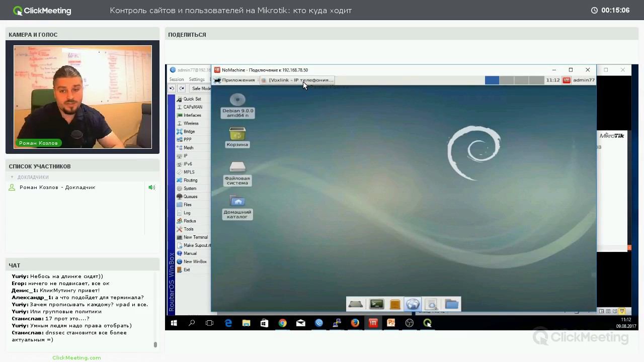This screenshot has height=362, width=644.
Task: Open Queues in WinBox sidebar
Action: (x=190, y=197)
